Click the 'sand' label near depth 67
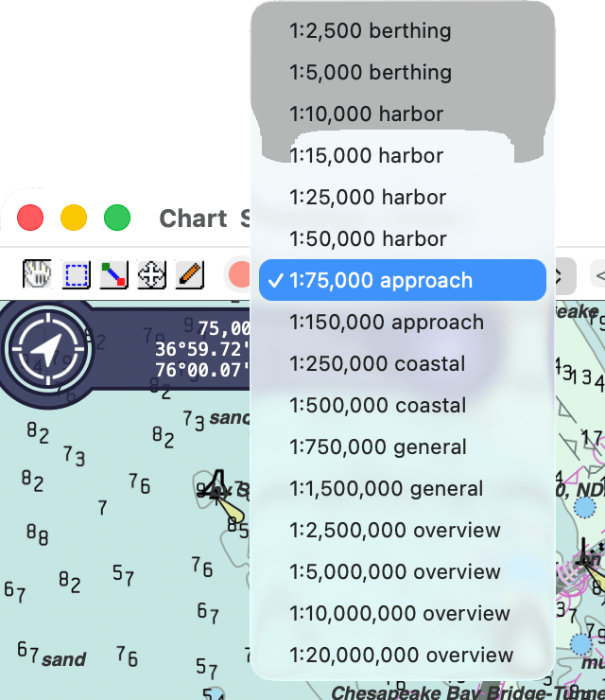 pyautogui.click(x=63, y=659)
